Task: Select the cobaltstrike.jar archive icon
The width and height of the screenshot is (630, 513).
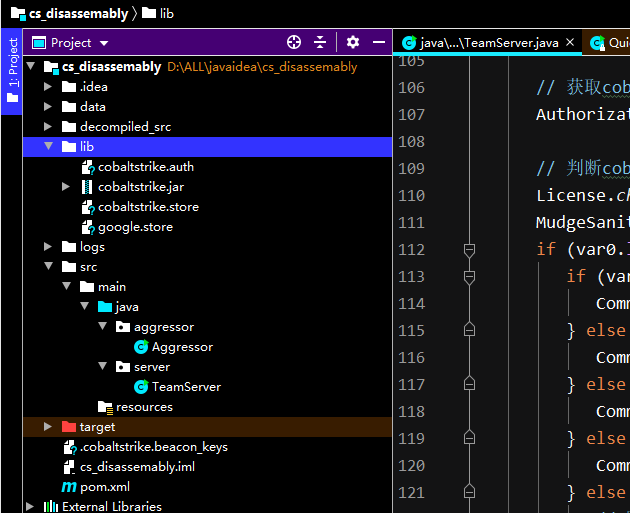Action: [87, 187]
